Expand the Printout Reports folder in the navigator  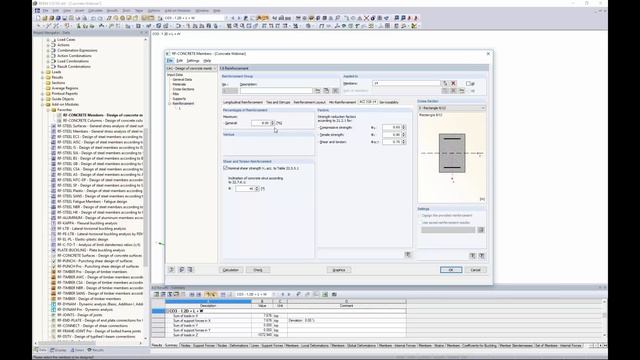(x=43, y=93)
